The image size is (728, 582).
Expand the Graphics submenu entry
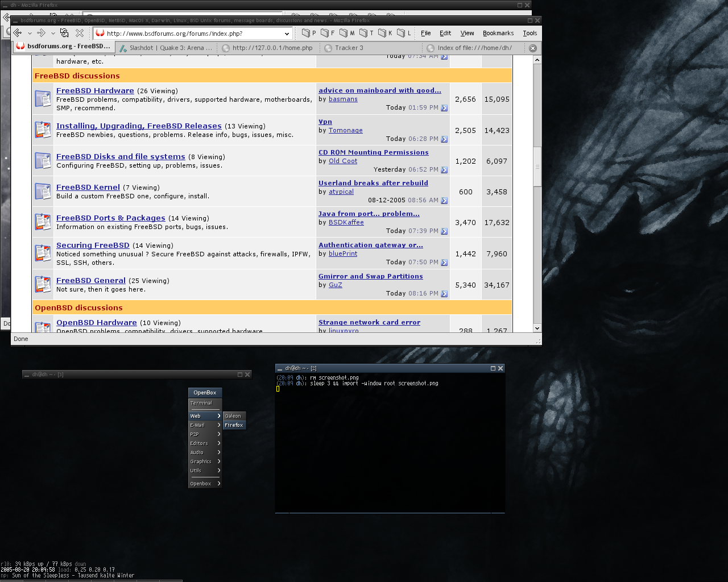coord(205,462)
